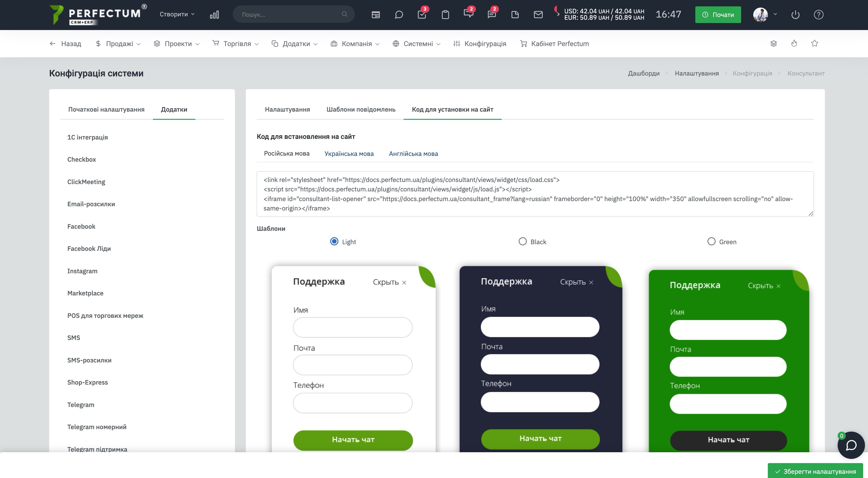Image resolution: width=868 pixels, height=478 pixels.
Task: Select the Green template radio button
Action: point(711,241)
